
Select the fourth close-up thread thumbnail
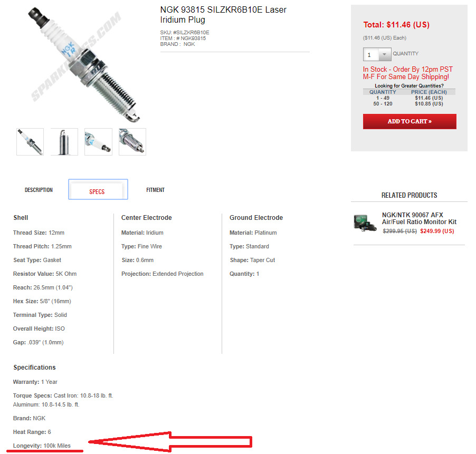click(132, 142)
